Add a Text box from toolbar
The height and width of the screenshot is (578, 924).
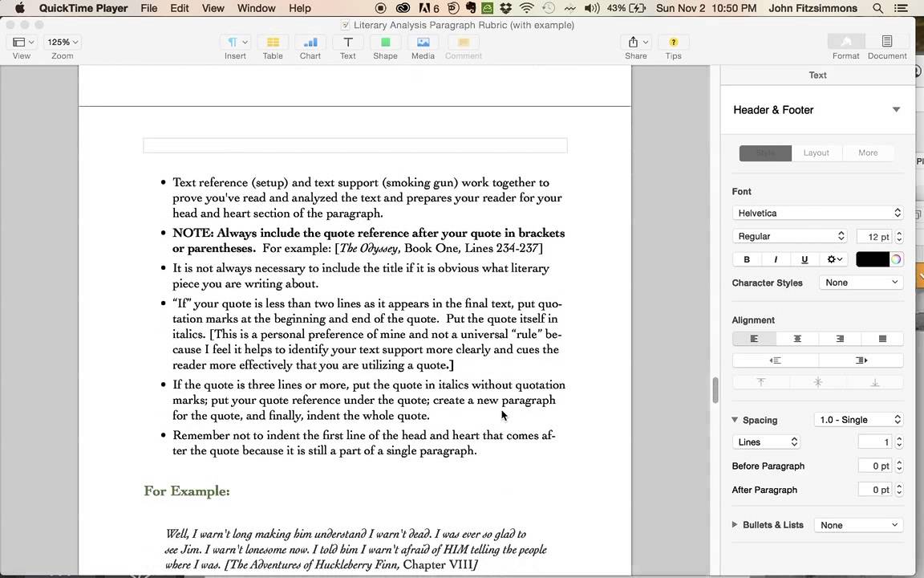tap(347, 42)
